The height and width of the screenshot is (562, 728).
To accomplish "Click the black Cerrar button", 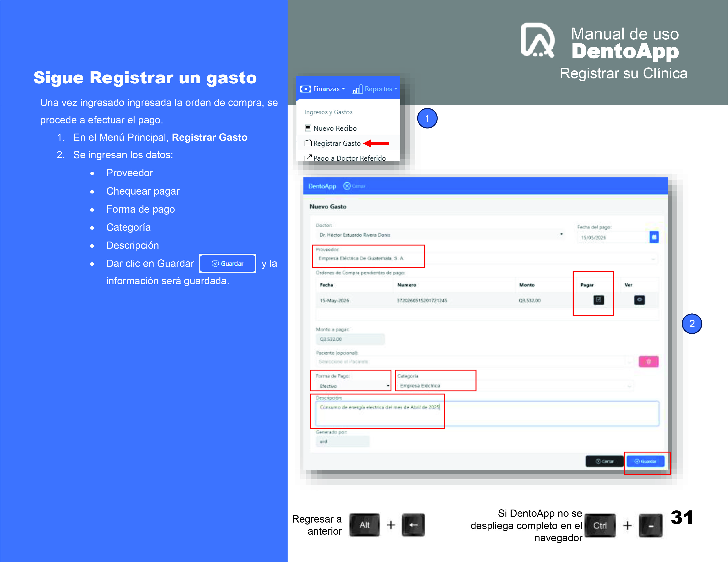I will click(604, 462).
